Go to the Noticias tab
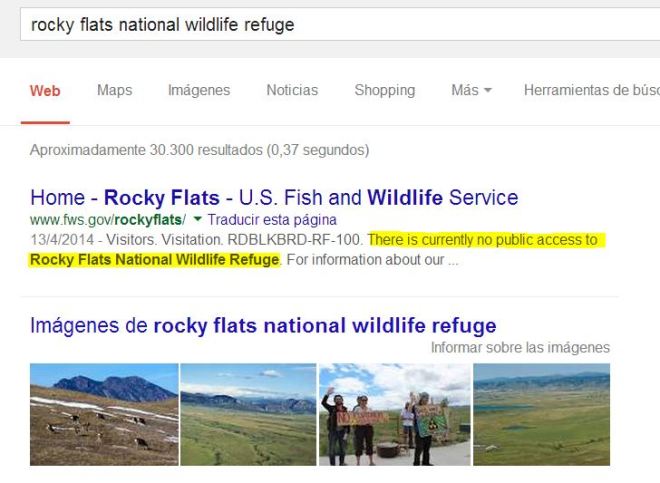Image resolution: width=660 pixels, height=483 pixels. point(292,91)
